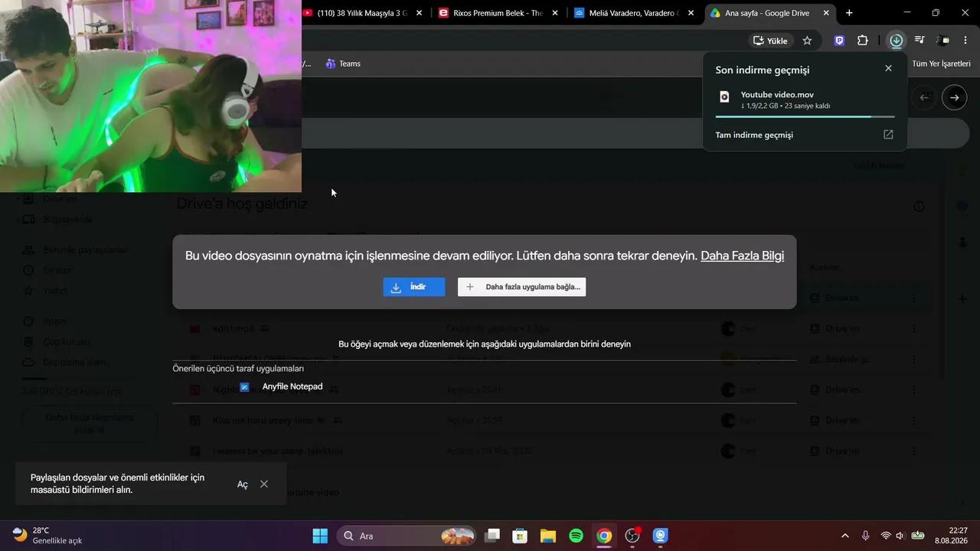This screenshot has height=551, width=980.
Task: Bookmark this page with the star icon
Action: click(x=807, y=41)
